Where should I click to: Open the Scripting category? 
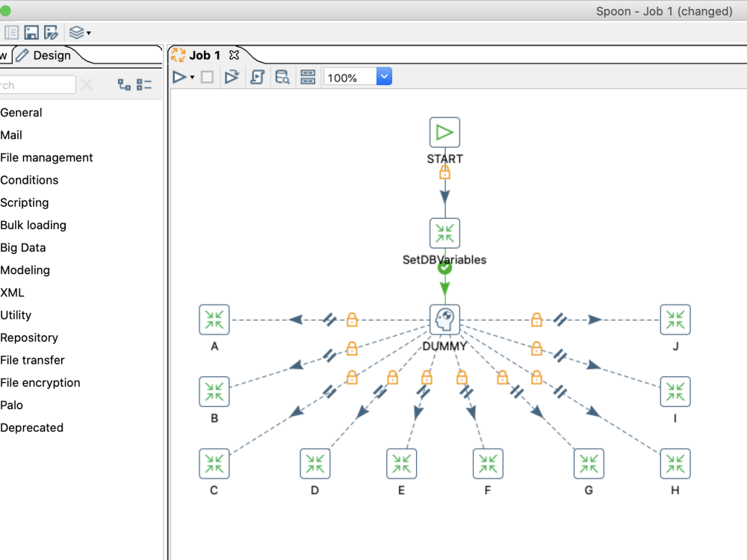click(x=25, y=202)
